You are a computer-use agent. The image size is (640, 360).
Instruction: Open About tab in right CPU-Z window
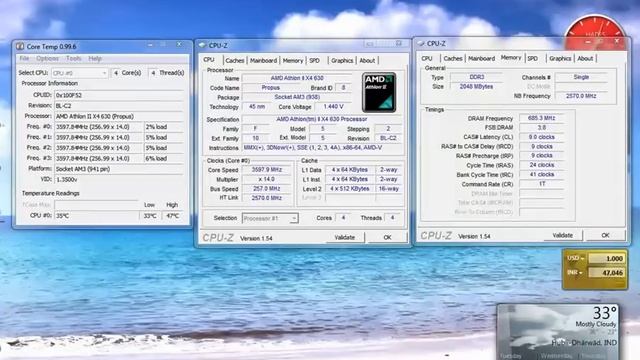pos(585,58)
